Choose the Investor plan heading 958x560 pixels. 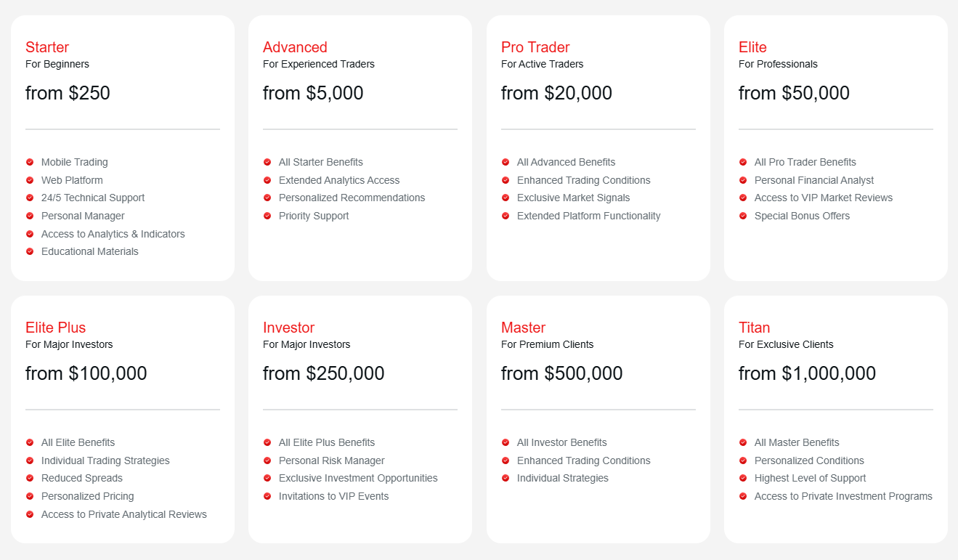click(289, 328)
